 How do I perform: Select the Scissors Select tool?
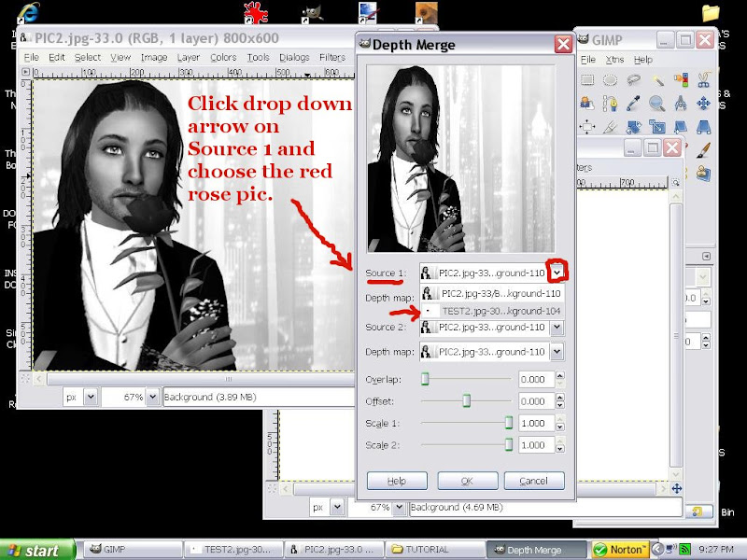click(x=704, y=80)
